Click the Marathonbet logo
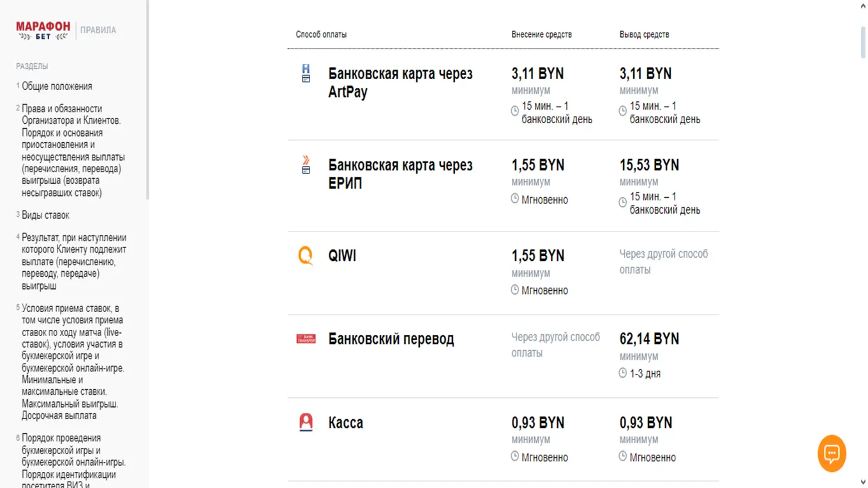 [x=43, y=30]
